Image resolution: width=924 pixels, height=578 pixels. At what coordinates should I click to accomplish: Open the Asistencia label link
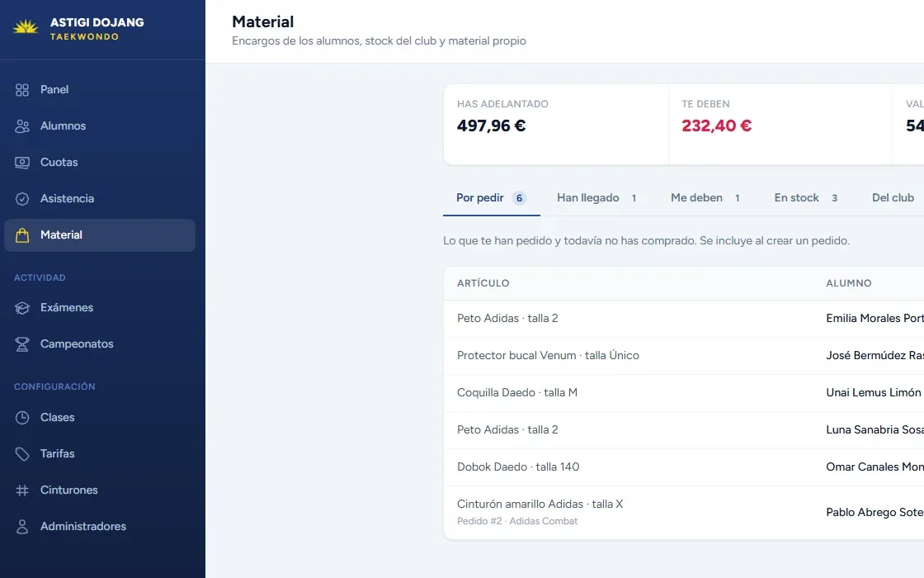click(67, 199)
